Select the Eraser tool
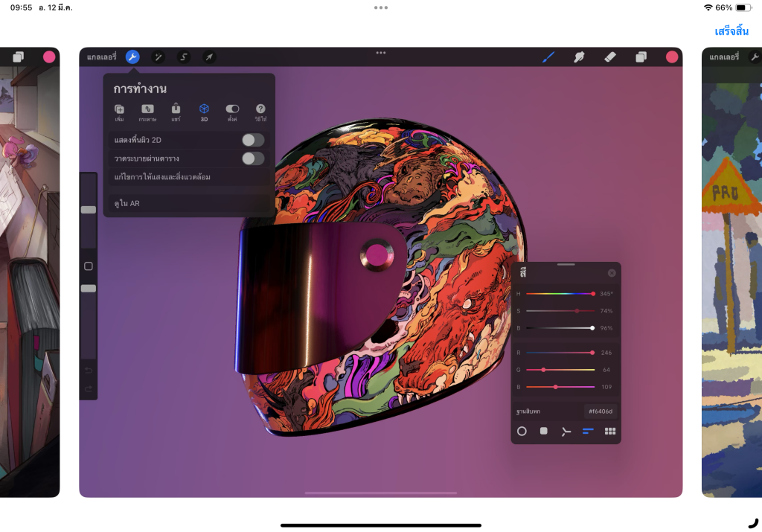This screenshot has width=762, height=532. 609,57
